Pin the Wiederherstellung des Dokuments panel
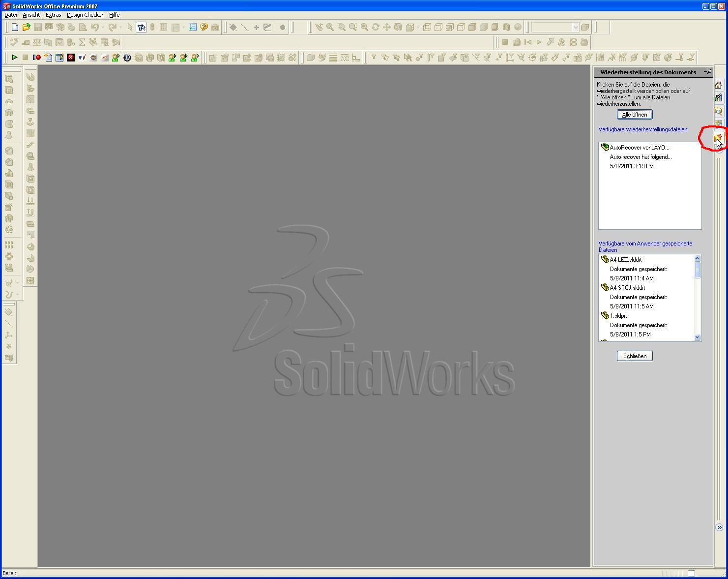This screenshot has width=728, height=579. (x=708, y=72)
